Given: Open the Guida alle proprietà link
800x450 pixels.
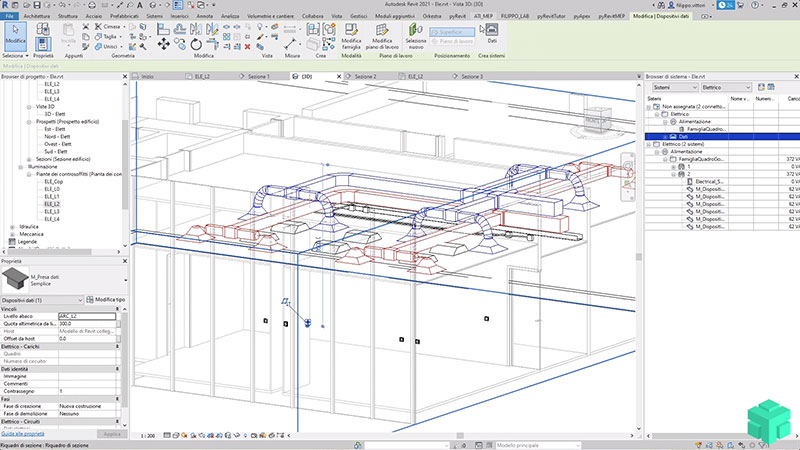Looking at the screenshot, I should [23, 432].
